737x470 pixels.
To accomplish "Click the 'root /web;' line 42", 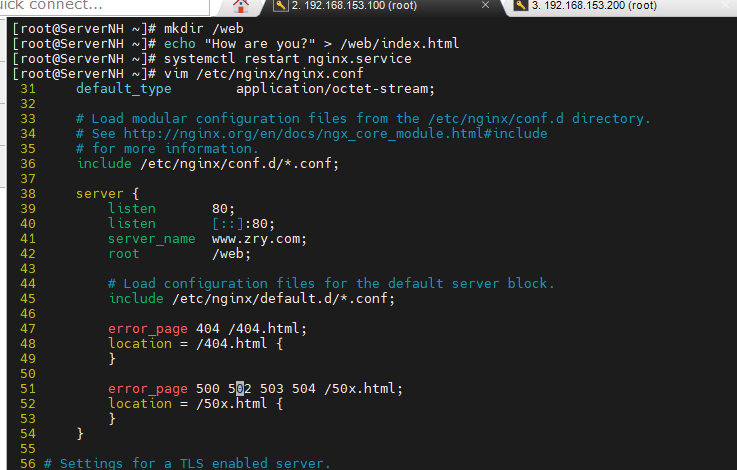I will coord(179,254).
